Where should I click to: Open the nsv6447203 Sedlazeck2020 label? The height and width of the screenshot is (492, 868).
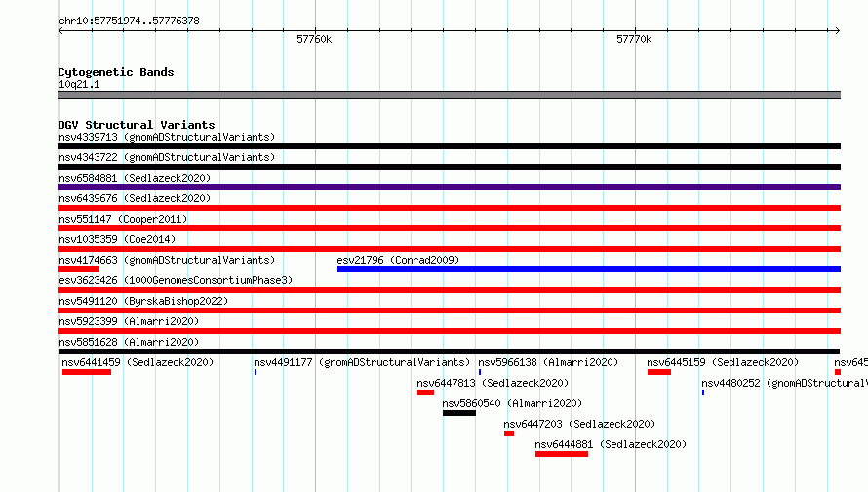pyautogui.click(x=579, y=424)
